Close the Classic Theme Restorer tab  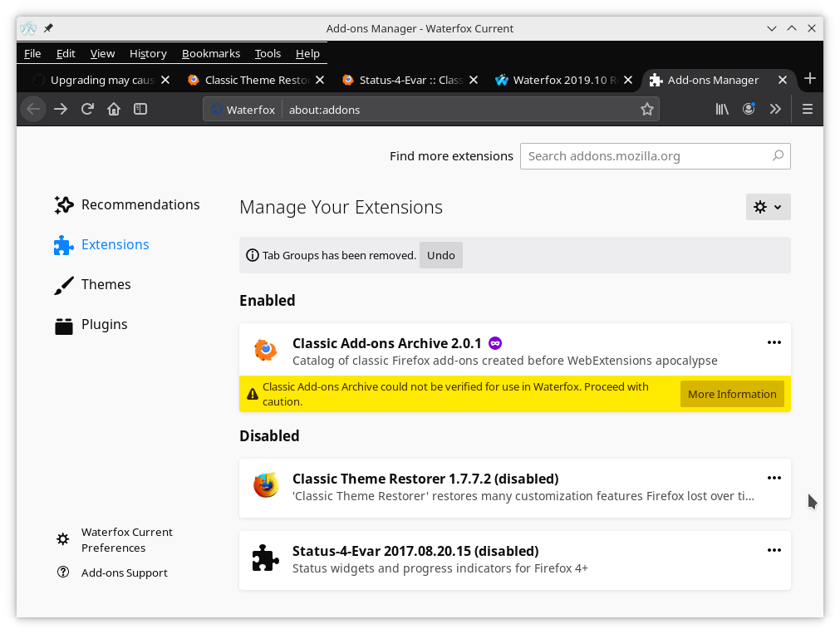tap(320, 80)
